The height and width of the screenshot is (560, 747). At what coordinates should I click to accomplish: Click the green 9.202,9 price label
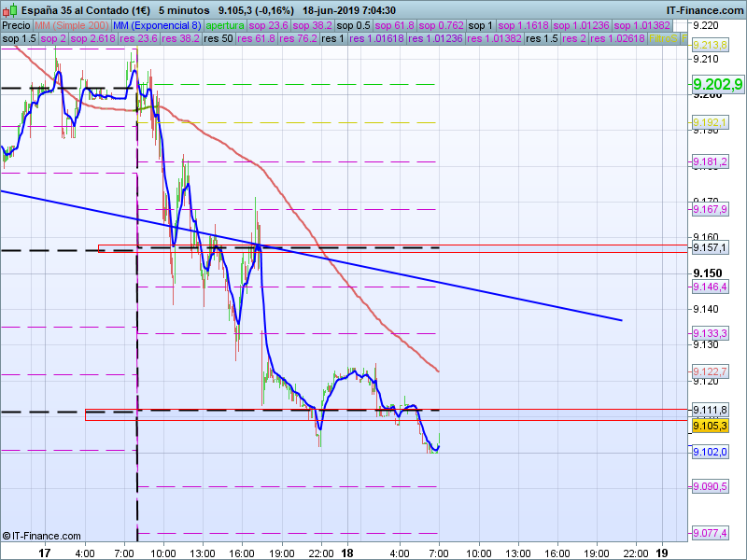[x=717, y=85]
